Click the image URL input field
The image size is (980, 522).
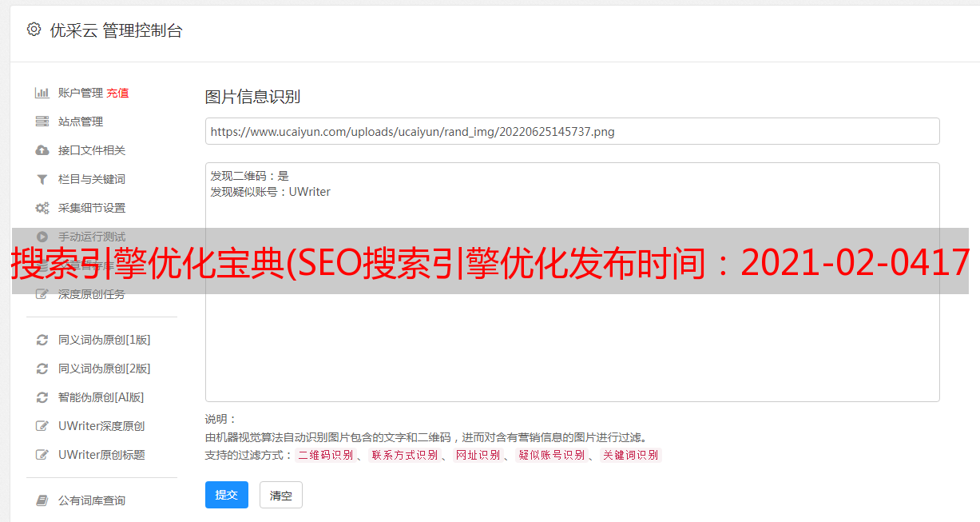pos(572,131)
